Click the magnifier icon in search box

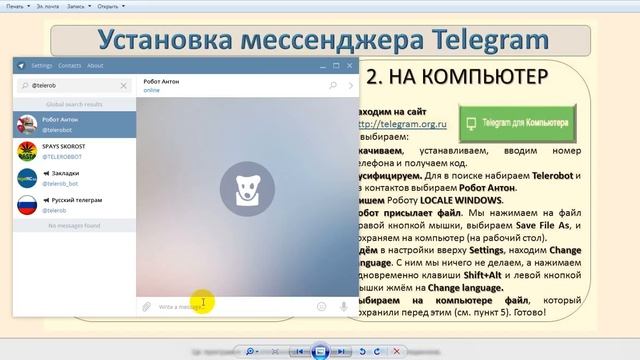click(24, 86)
